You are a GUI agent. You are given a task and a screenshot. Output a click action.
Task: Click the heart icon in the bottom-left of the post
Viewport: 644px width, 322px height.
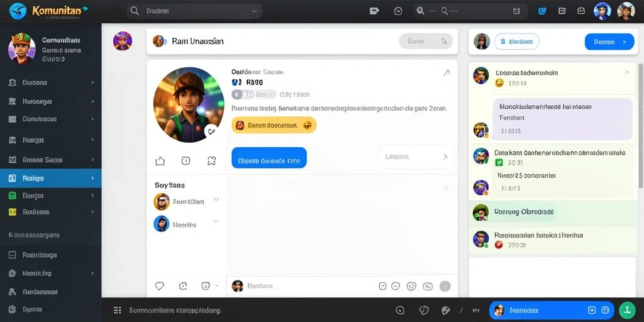pyautogui.click(x=159, y=286)
